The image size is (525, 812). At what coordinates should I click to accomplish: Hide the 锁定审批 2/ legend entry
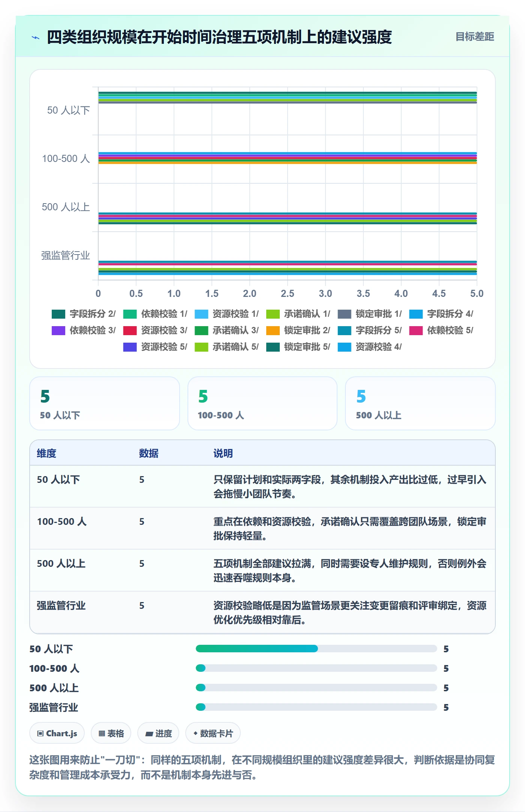(x=298, y=330)
